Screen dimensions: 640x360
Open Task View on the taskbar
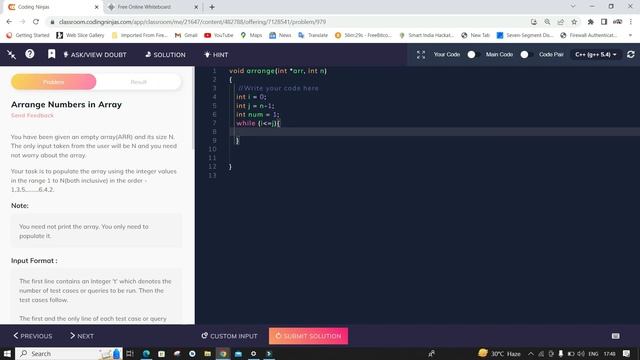[x=130, y=353]
